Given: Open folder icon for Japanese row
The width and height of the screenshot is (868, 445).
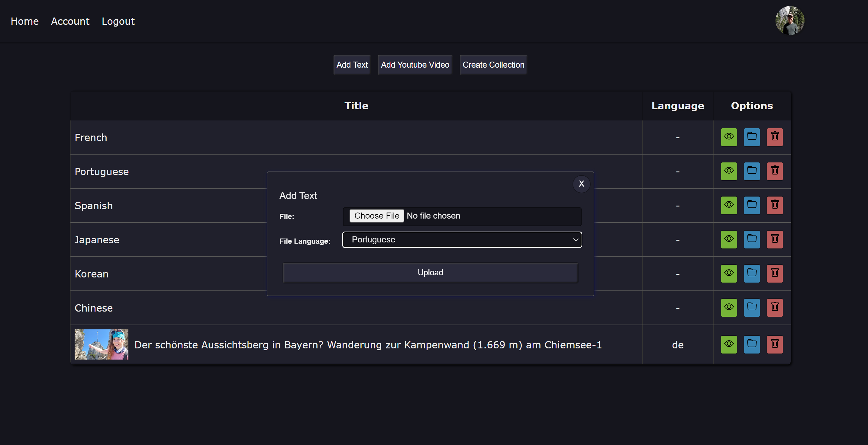Looking at the screenshot, I should pyautogui.click(x=752, y=239).
